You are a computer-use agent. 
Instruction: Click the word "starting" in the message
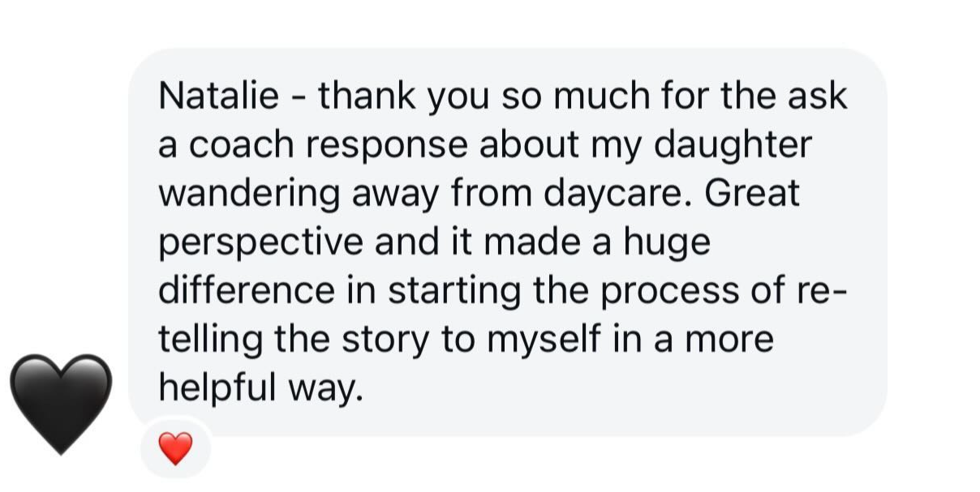tap(453, 292)
